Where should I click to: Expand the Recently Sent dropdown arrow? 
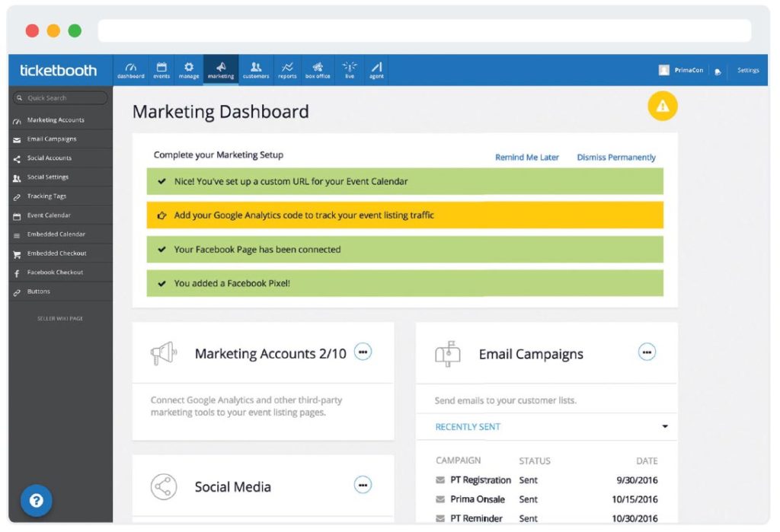coord(664,427)
